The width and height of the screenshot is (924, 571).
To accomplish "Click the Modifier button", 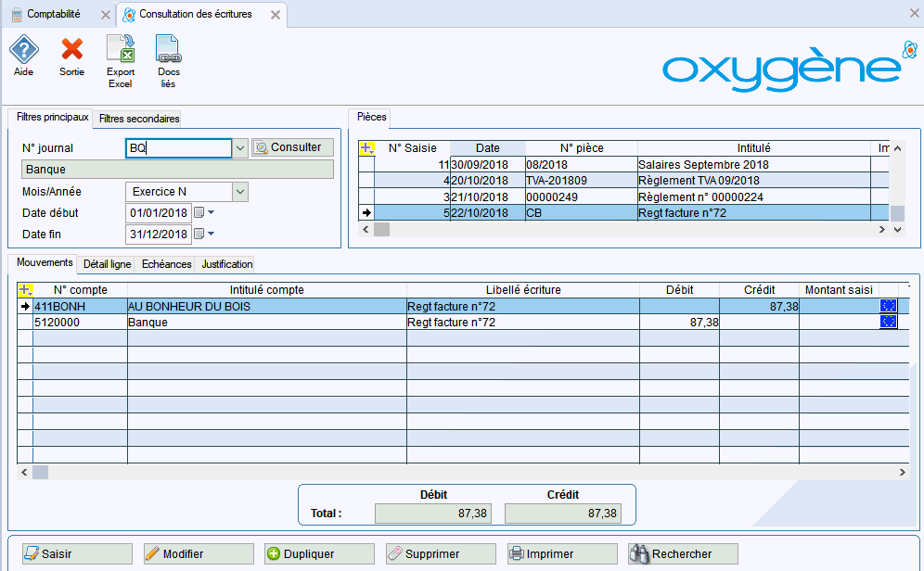I will click(x=199, y=554).
